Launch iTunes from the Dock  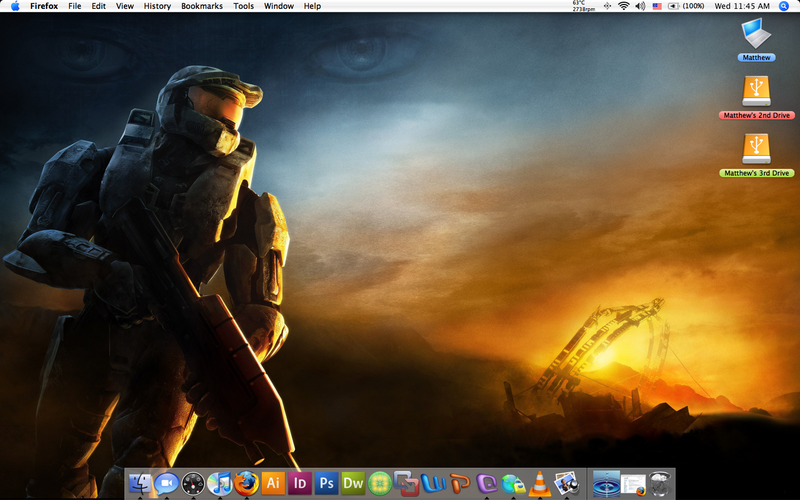(x=219, y=483)
